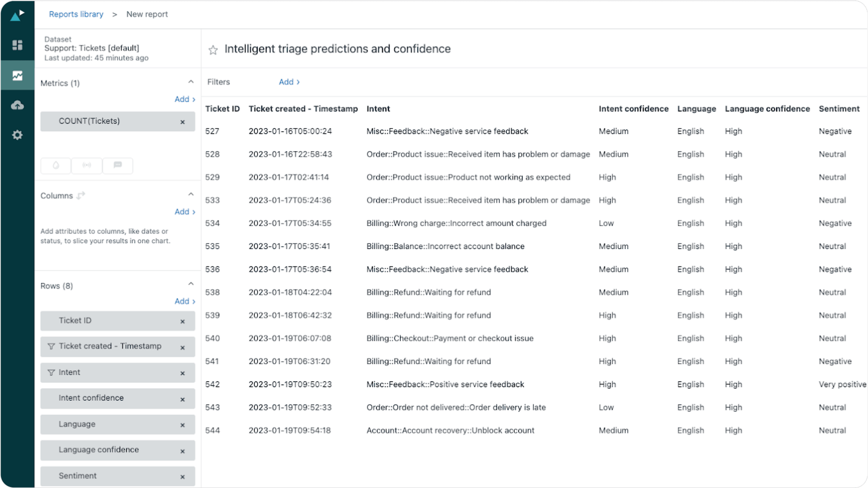Select the Language confidence row attribute
868x488 pixels.
point(99,450)
